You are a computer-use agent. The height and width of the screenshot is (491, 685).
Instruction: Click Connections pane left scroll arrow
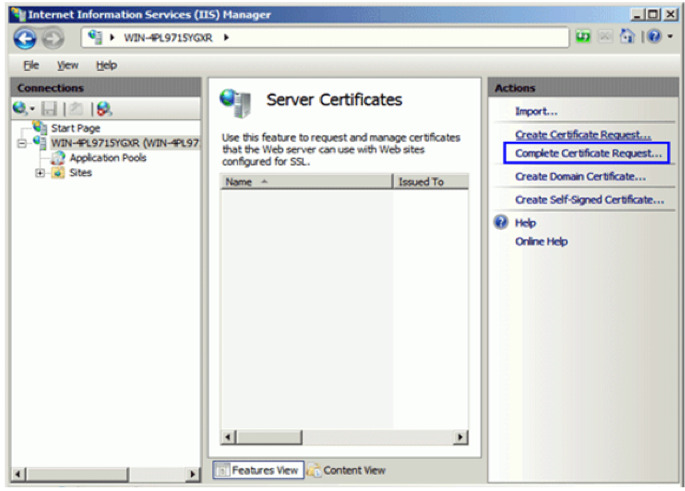(19, 474)
